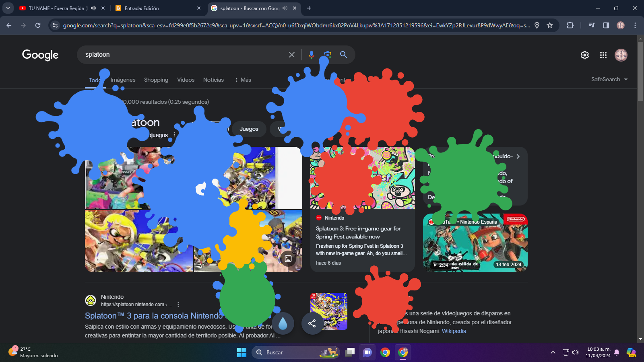Click the taskbar Buscar search box
The image size is (644, 362).
pos(296,352)
